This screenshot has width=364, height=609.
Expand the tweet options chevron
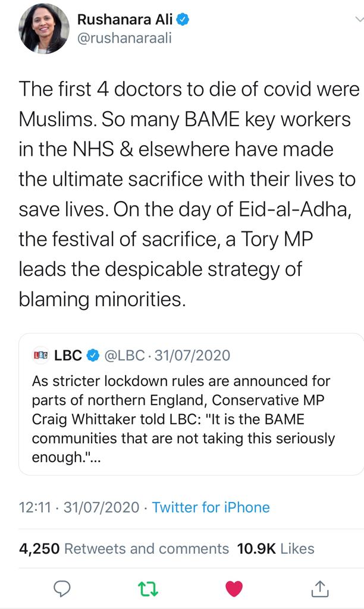[x=358, y=19]
